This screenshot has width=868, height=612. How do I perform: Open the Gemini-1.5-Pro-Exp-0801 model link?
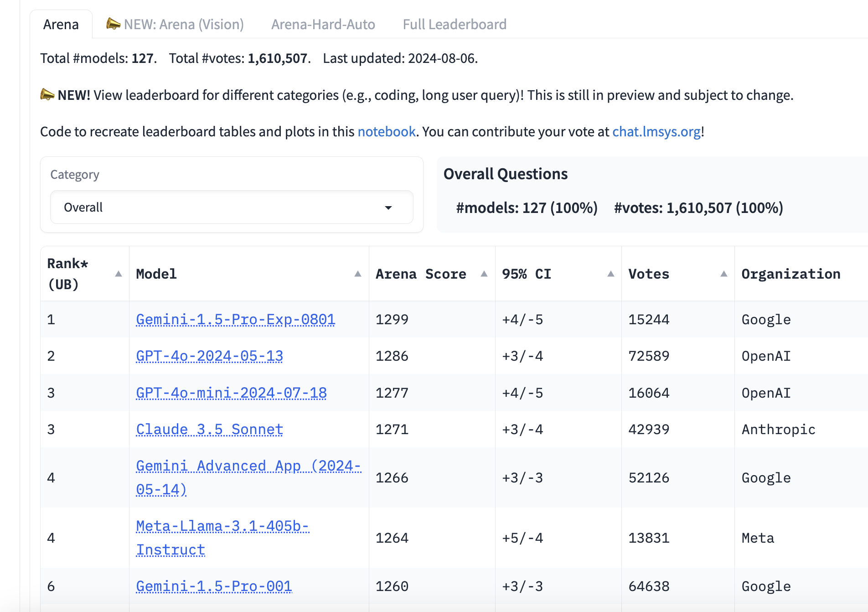point(236,319)
